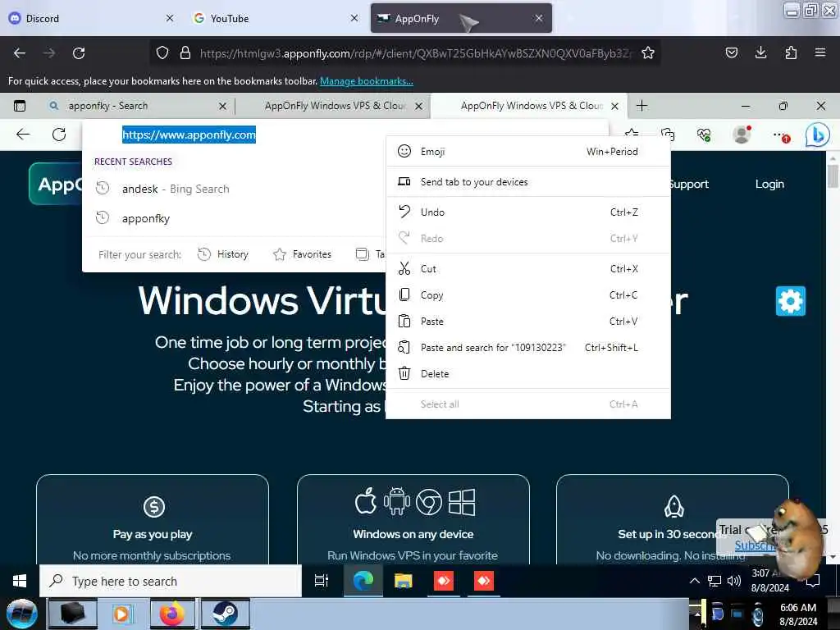This screenshot has height=630, width=840.
Task: Open Firefox Pocket save icon
Action: coord(731,52)
